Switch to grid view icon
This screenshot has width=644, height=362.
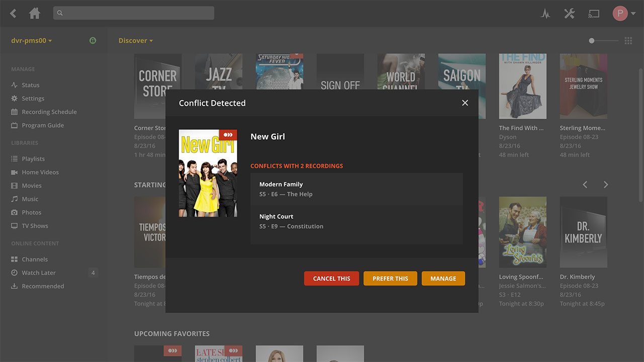pyautogui.click(x=628, y=41)
